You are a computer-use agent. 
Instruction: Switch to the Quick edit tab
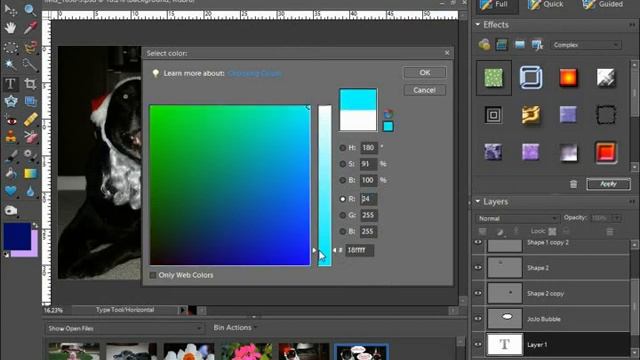coord(546,4)
